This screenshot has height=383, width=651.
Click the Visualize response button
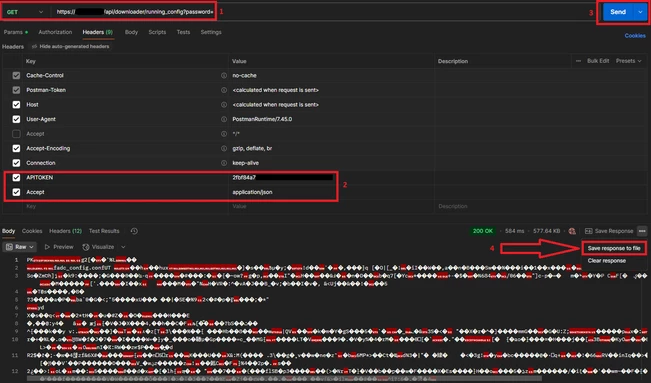point(98,247)
